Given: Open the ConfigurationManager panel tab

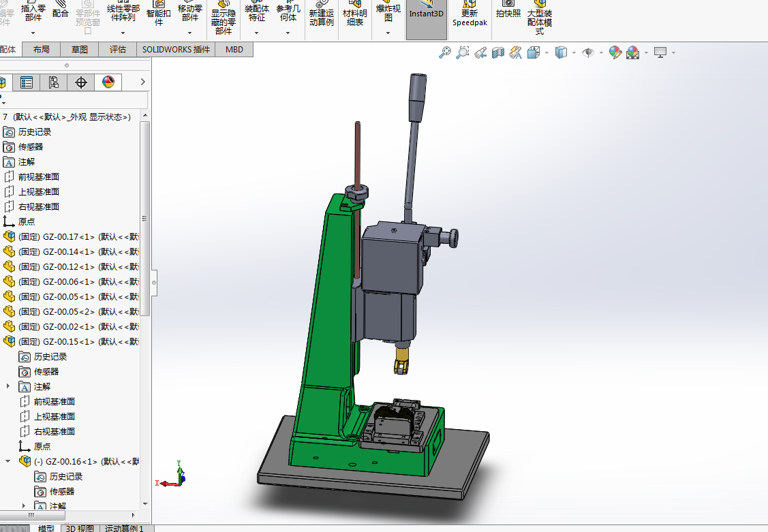Looking at the screenshot, I should [x=54, y=82].
